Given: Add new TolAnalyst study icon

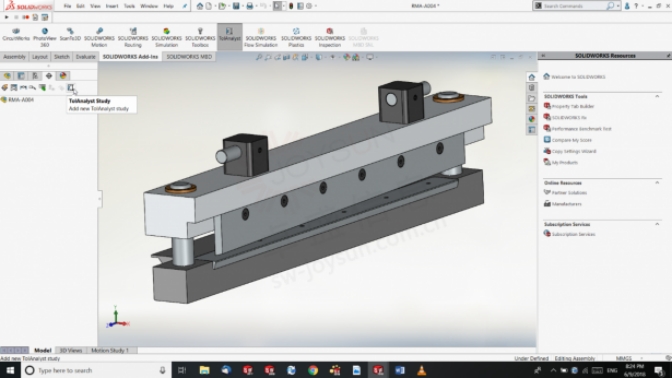Looking at the screenshot, I should (x=71, y=87).
